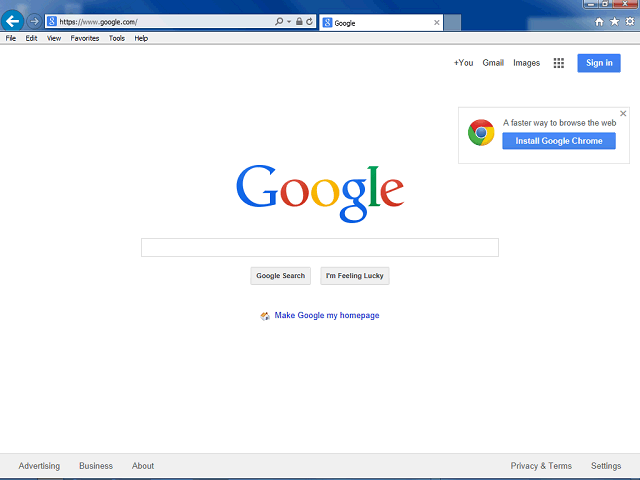Dismiss the Chrome promo with X
The image size is (640, 480).
click(x=623, y=113)
